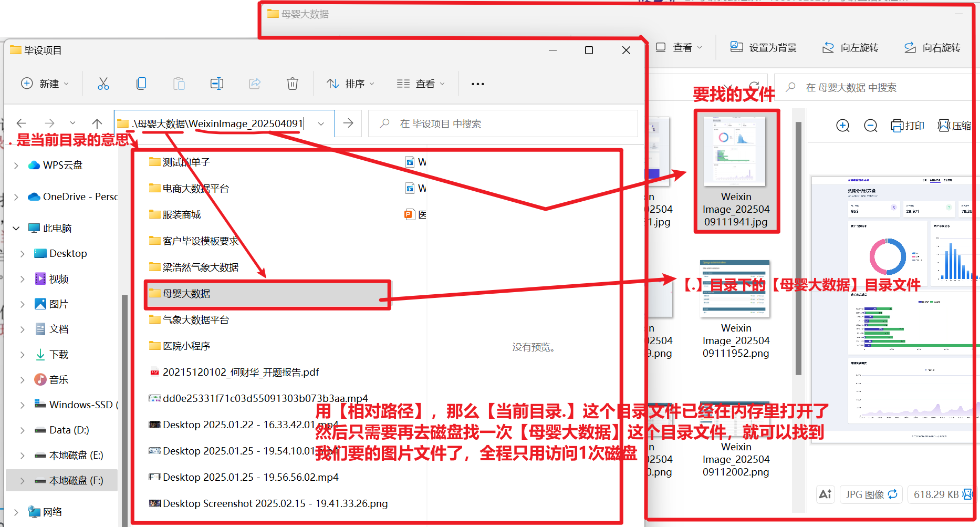Screen dimensions: 980x527
Task: Click the navigation pane scrollbar in 毕设项目
Action: click(124, 410)
